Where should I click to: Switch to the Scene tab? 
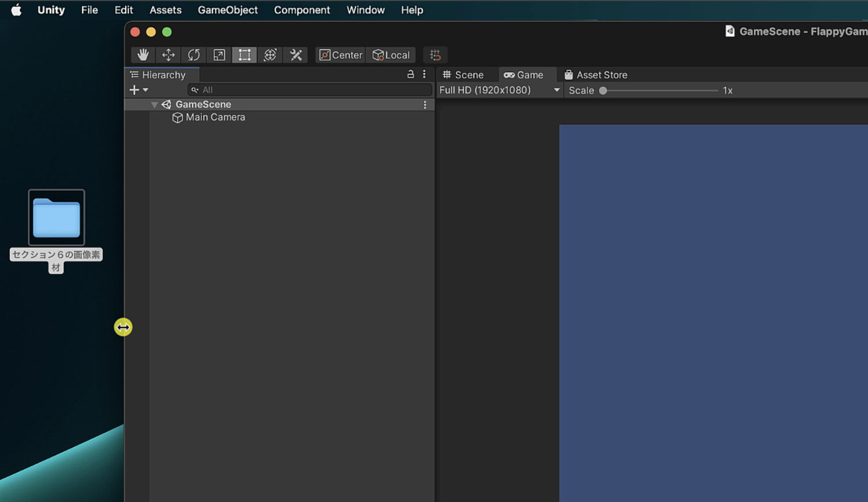tap(463, 75)
